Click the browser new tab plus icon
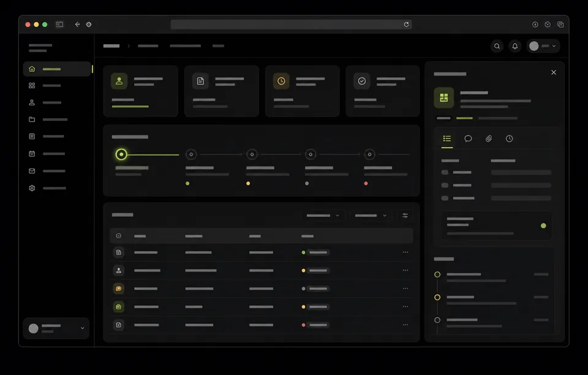This screenshot has height=375, width=588. coord(535,25)
